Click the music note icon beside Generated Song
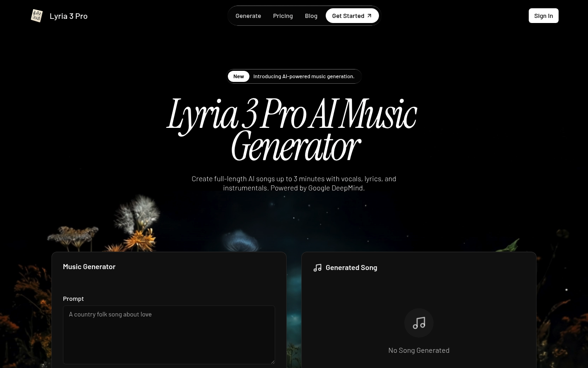 [x=317, y=267]
